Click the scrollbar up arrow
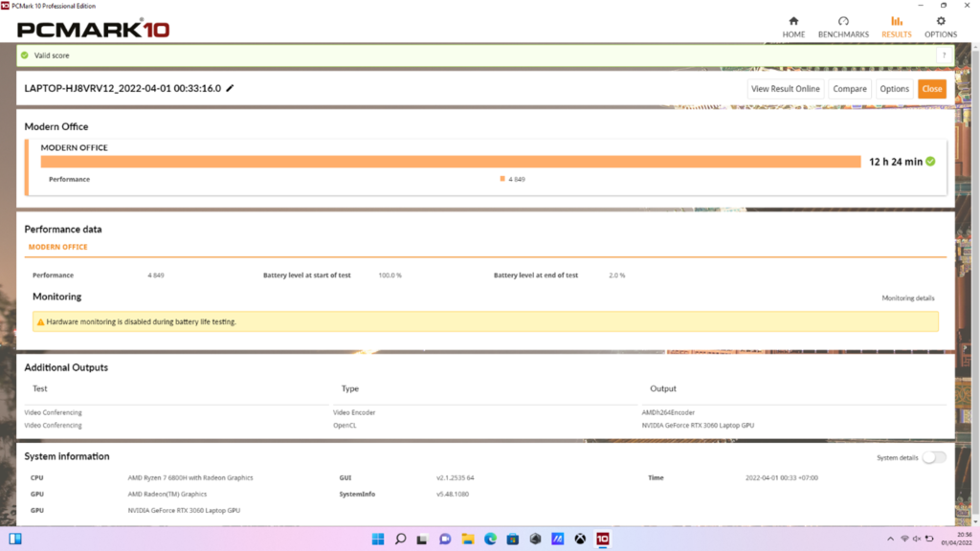The width and height of the screenshot is (980, 551). point(975,47)
